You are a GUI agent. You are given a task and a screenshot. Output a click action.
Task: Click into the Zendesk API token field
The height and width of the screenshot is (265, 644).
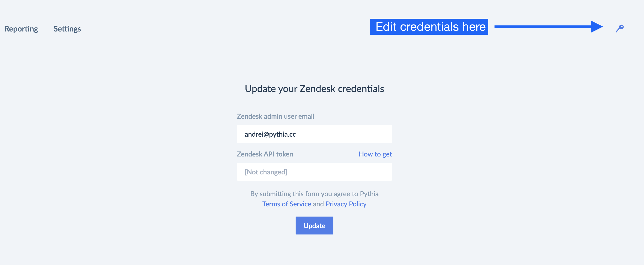point(314,172)
